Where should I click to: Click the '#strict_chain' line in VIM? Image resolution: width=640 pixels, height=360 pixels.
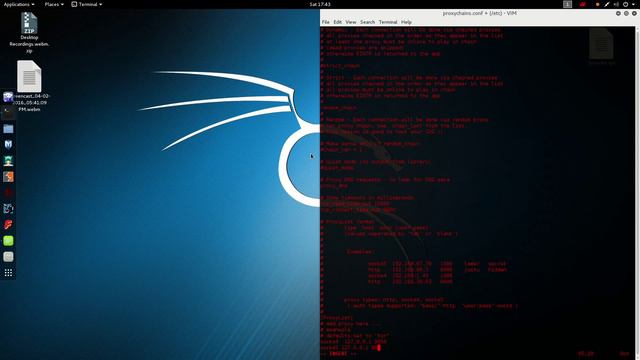pos(340,66)
